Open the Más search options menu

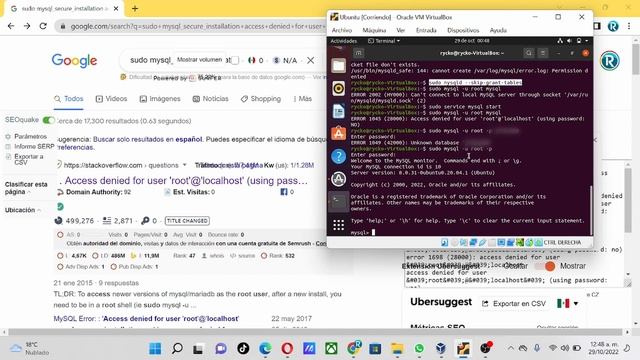pyautogui.click(x=302, y=99)
